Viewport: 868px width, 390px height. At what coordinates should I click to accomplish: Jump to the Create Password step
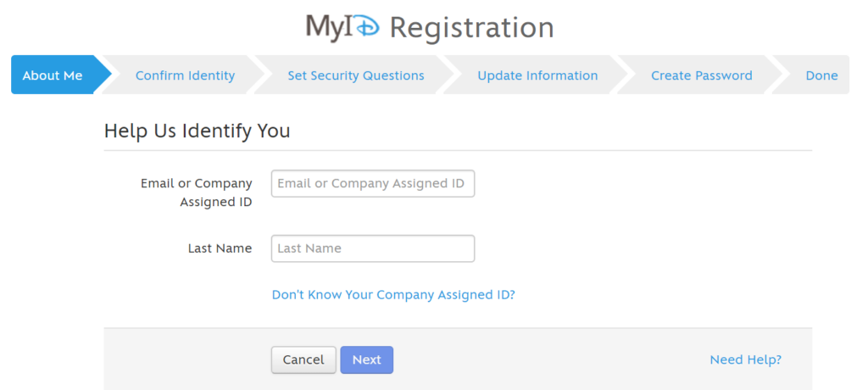[x=701, y=75]
